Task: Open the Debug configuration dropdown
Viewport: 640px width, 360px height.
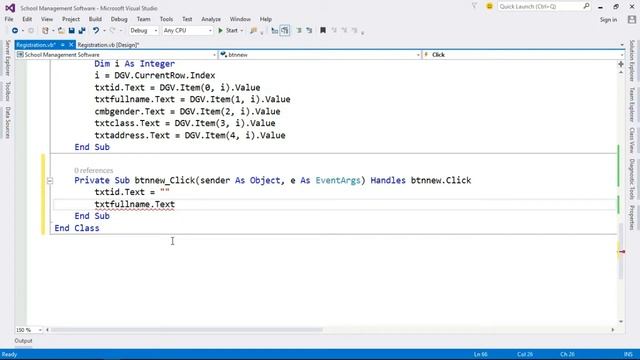Action: (144, 31)
